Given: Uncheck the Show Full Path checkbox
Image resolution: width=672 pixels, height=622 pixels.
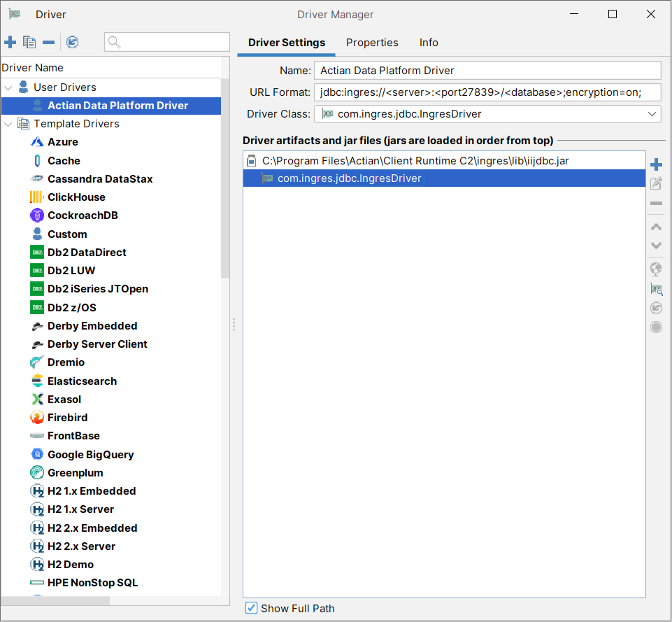Looking at the screenshot, I should (x=252, y=608).
